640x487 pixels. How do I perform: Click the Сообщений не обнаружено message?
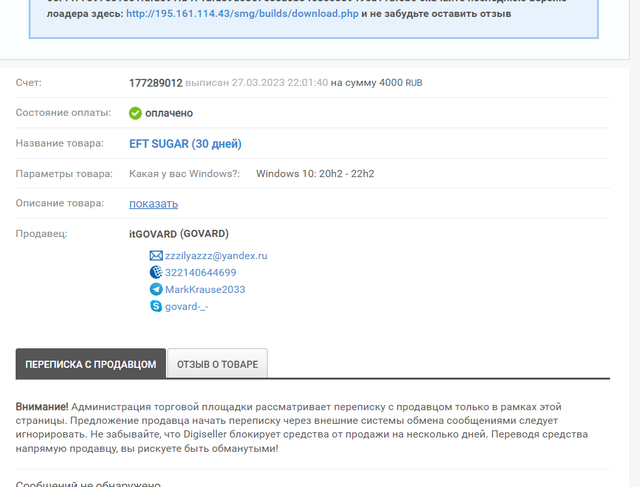88,483
